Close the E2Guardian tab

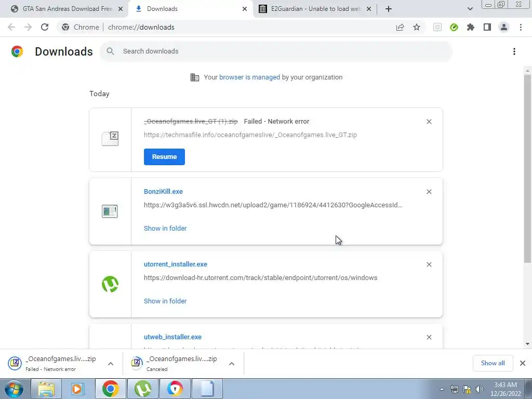pos(369,9)
